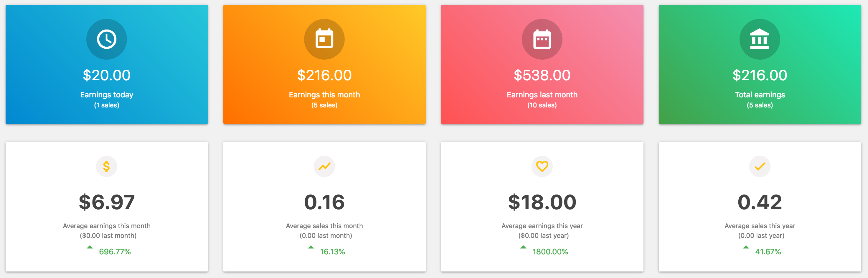Click the 41.67% growth percentage
Image resolution: width=868 pixels, height=278 pixels.
coord(768,252)
